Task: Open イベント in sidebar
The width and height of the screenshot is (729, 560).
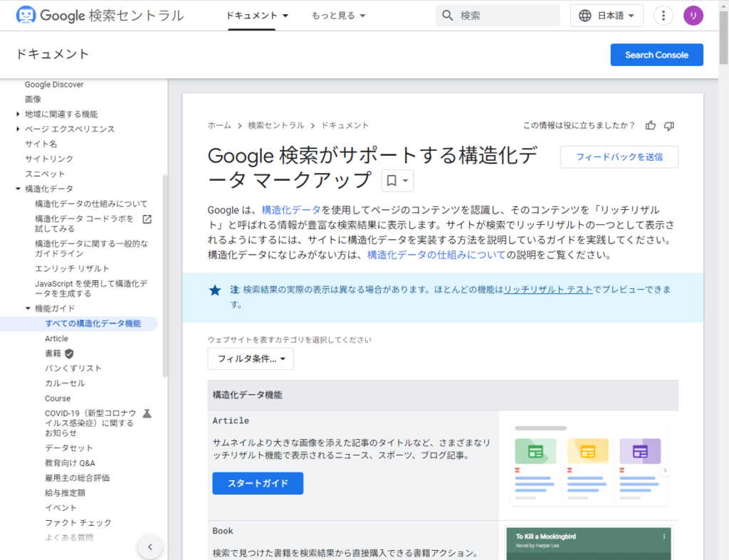Action: [61, 508]
